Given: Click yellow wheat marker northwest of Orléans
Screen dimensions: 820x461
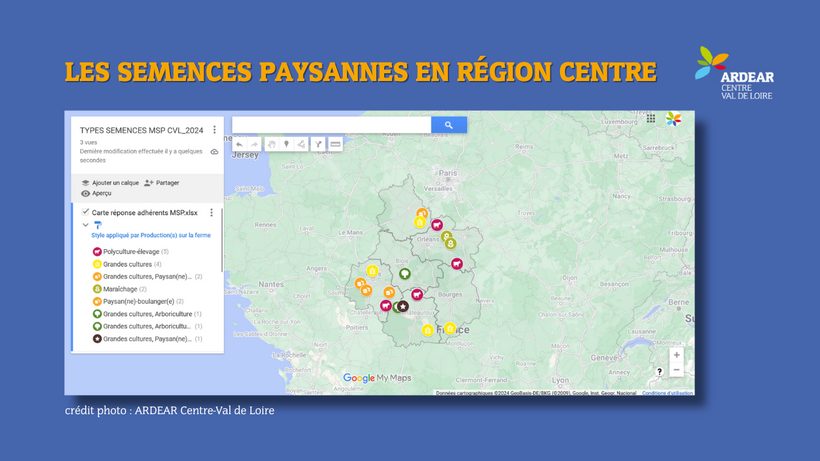Looking at the screenshot, I should pyautogui.click(x=419, y=222).
